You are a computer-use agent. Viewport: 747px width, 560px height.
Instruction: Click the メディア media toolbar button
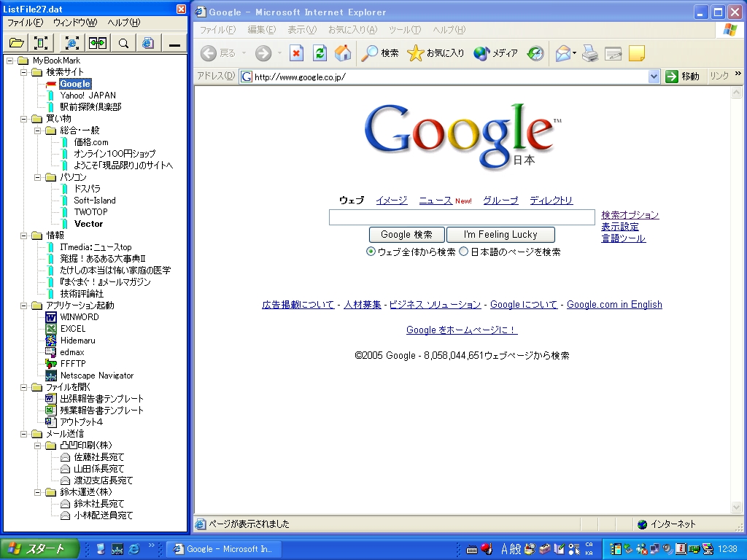[x=495, y=52]
